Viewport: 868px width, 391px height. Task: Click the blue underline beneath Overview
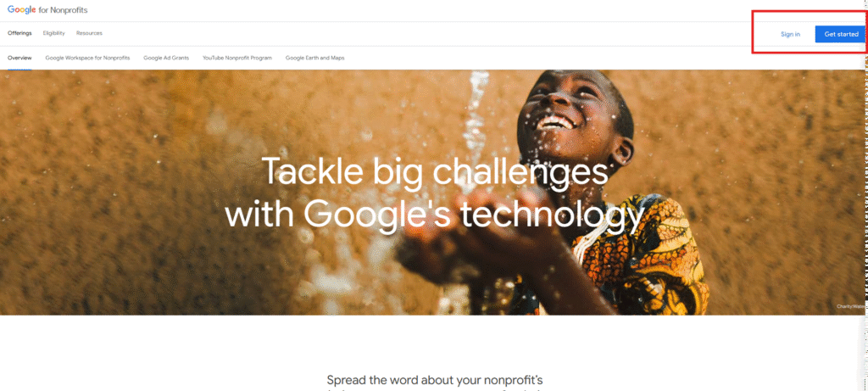[x=19, y=70]
